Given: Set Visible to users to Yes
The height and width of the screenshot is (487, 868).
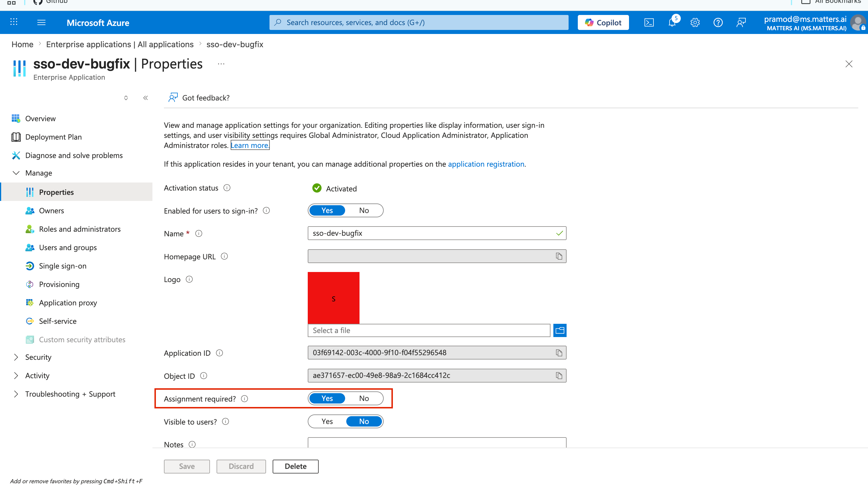Looking at the screenshot, I should [327, 421].
